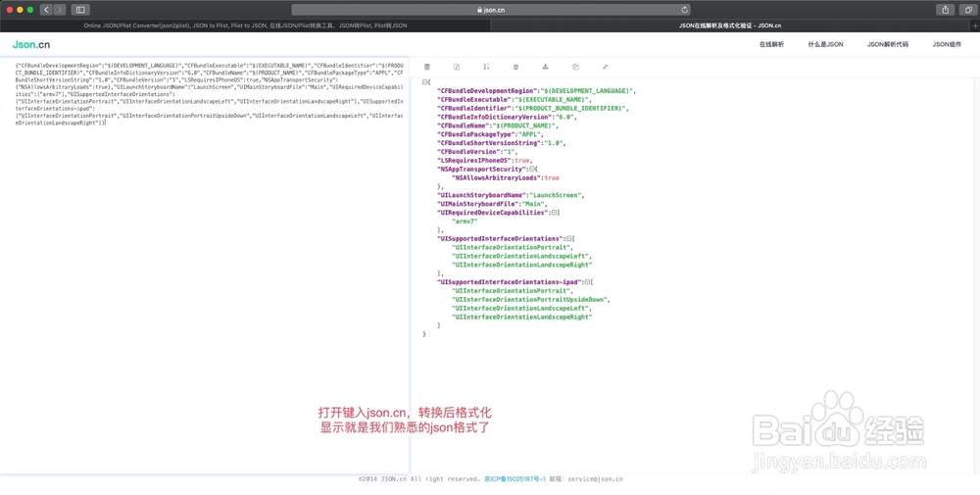Switch to the JSON/Plist Converter tab

pos(245,25)
